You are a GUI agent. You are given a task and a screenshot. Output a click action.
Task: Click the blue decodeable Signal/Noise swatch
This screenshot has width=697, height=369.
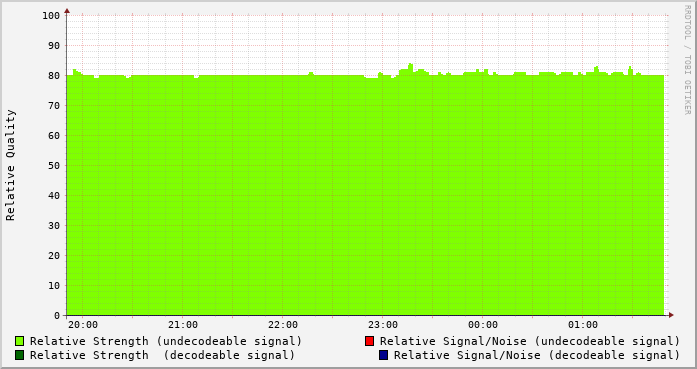click(x=384, y=355)
